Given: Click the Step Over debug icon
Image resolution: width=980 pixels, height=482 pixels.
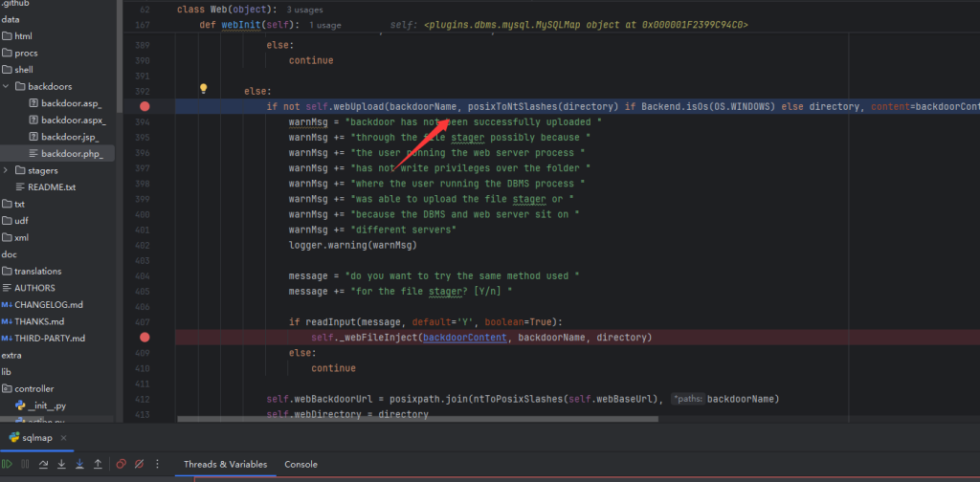Looking at the screenshot, I should (x=44, y=464).
